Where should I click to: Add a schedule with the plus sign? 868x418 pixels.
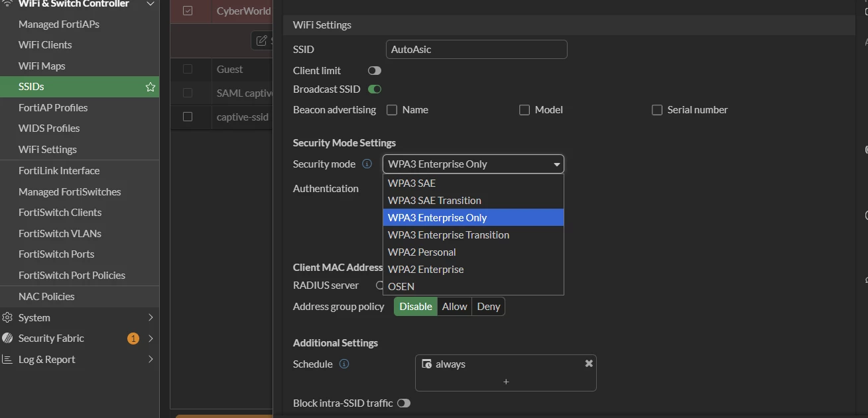pyautogui.click(x=506, y=382)
